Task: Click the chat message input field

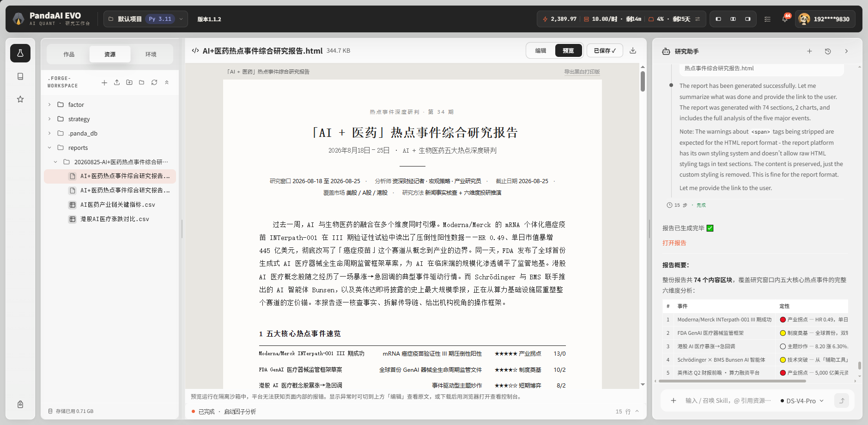Action: [728, 401]
